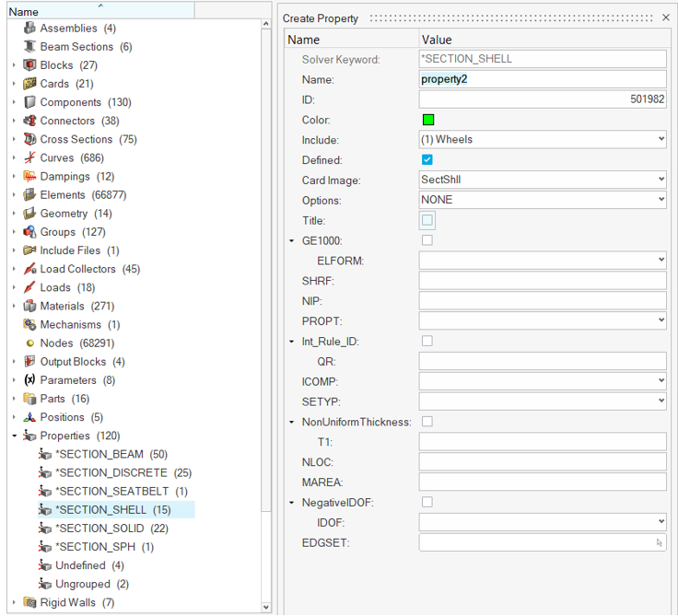678x616 pixels.
Task: Open the SETYP dropdown
Action: (x=543, y=401)
